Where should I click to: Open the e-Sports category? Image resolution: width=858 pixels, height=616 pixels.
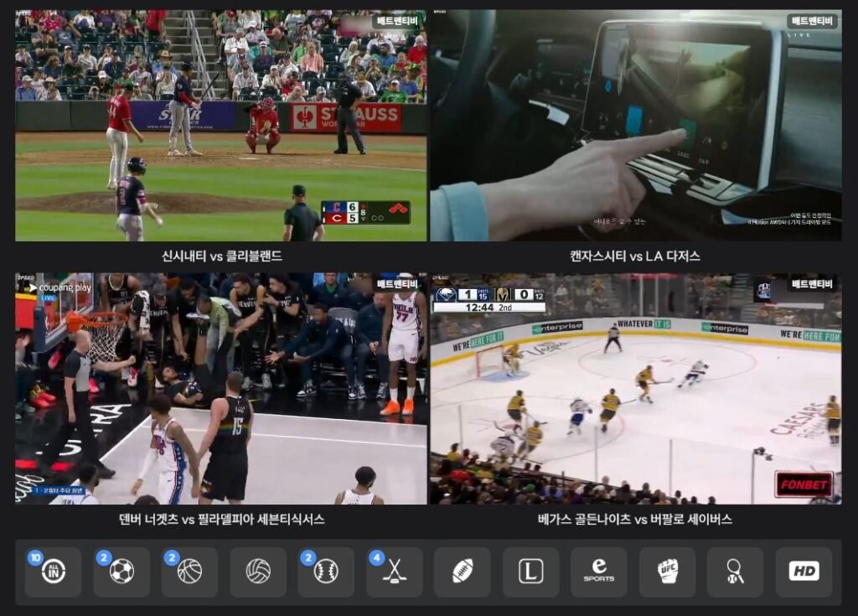(x=599, y=572)
